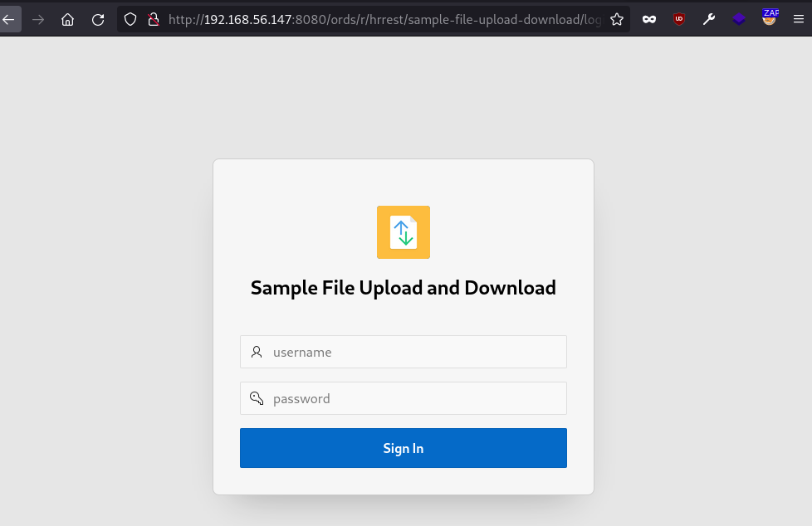812x526 pixels.
Task: Focus the address bar URL
Action: [x=384, y=20]
